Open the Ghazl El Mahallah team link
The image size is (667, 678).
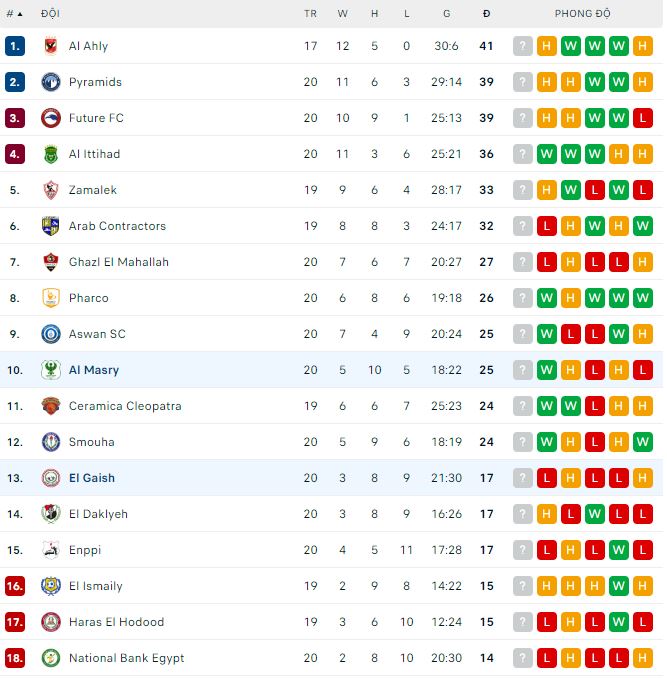coord(118,262)
